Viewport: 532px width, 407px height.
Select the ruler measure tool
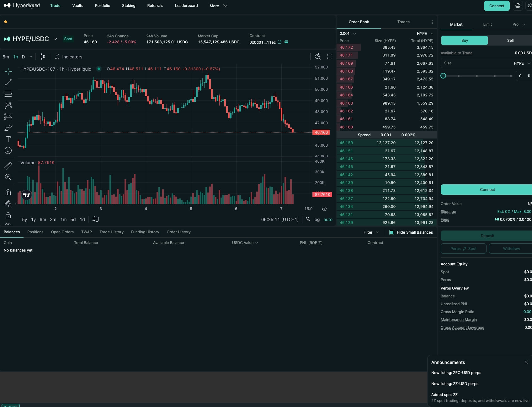(x=8, y=166)
